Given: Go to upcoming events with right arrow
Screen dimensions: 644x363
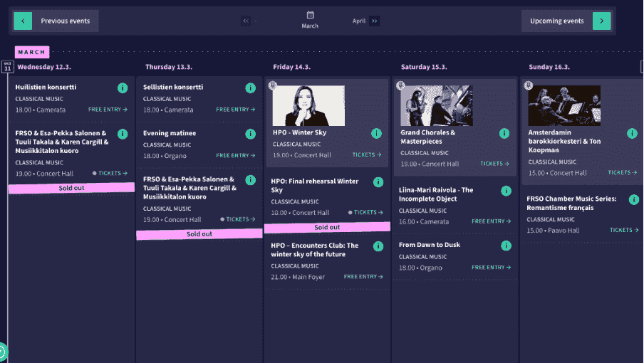Looking at the screenshot, I should [602, 21].
